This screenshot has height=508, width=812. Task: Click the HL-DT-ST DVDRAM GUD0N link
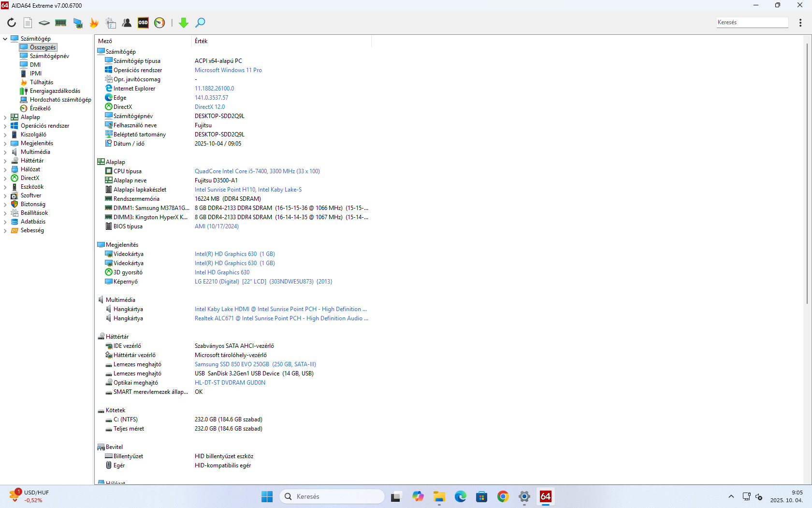230,383
